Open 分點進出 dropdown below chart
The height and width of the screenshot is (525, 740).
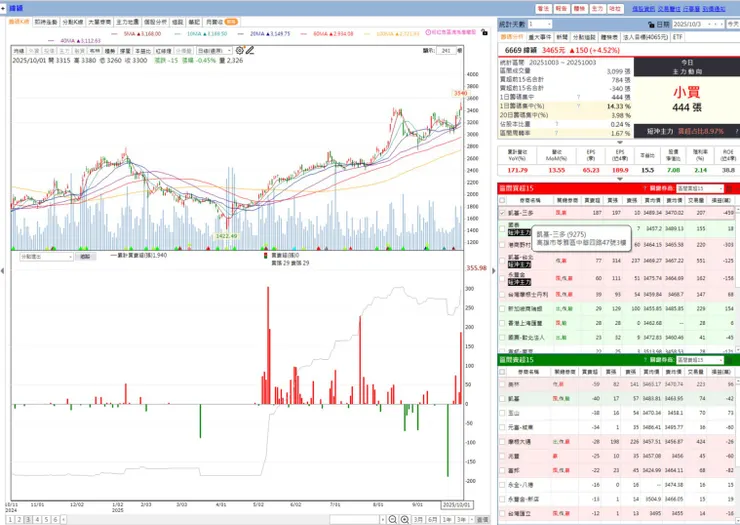pos(46,256)
